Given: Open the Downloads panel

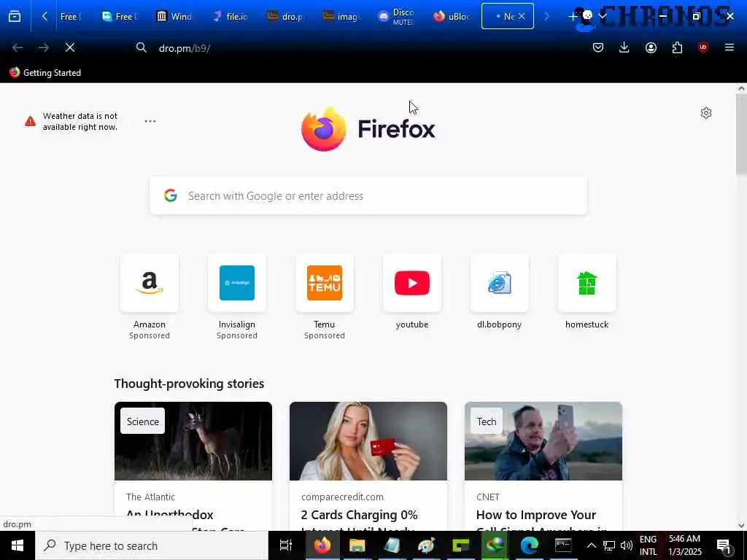Looking at the screenshot, I should (624, 47).
